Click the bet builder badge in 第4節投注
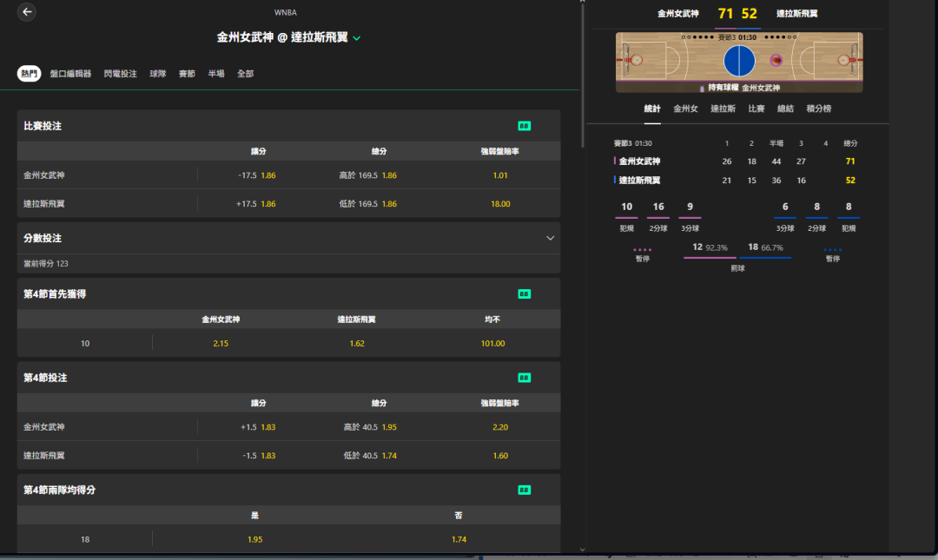The height and width of the screenshot is (560, 938). [524, 378]
